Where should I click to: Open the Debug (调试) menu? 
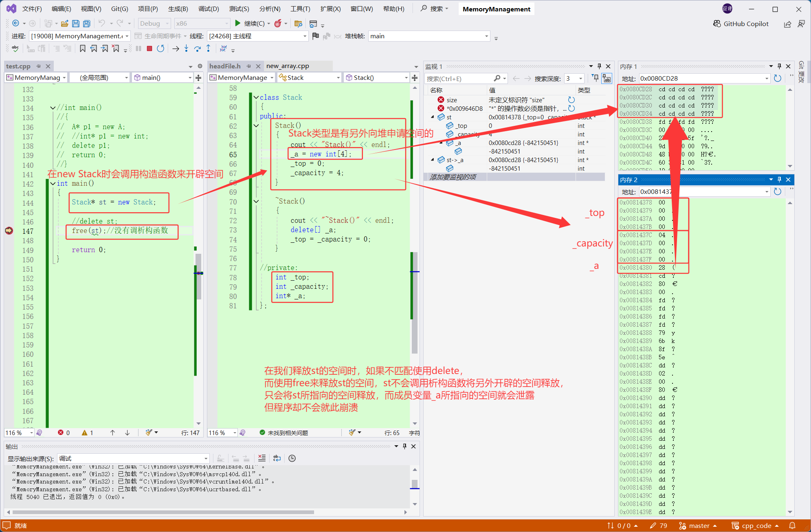[x=209, y=9]
